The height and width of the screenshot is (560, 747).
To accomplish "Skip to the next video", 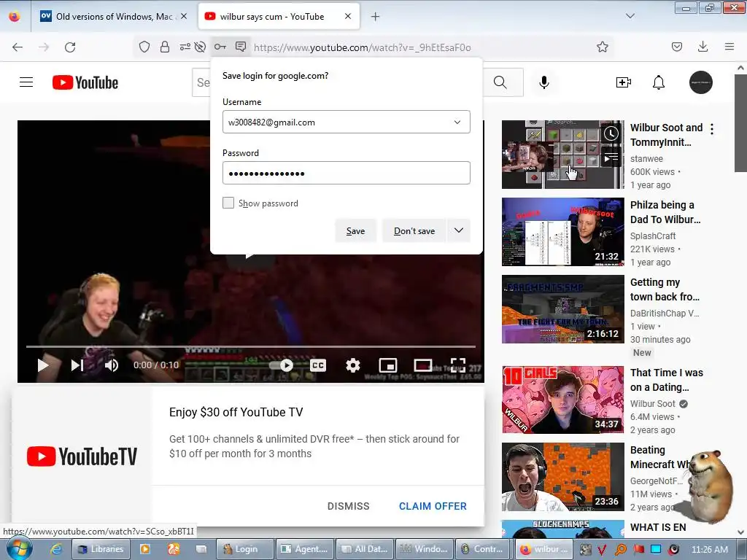I will point(77,365).
